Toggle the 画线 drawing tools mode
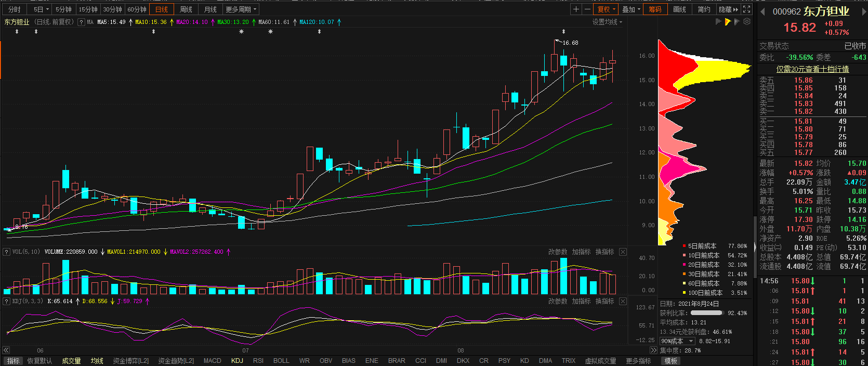The width and height of the screenshot is (868, 366). tap(679, 9)
